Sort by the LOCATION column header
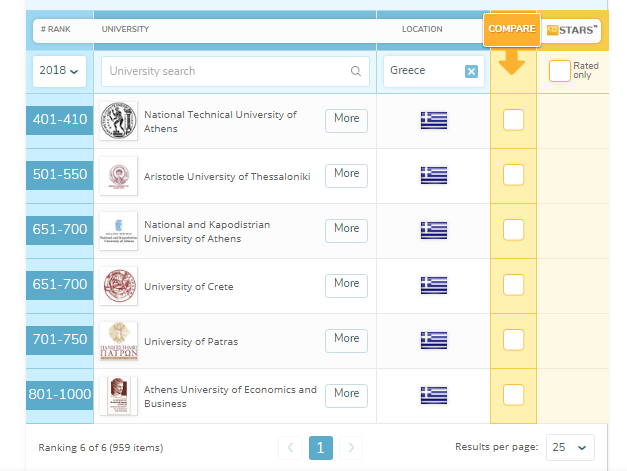Image resolution: width=627 pixels, height=471 pixels. [422, 29]
